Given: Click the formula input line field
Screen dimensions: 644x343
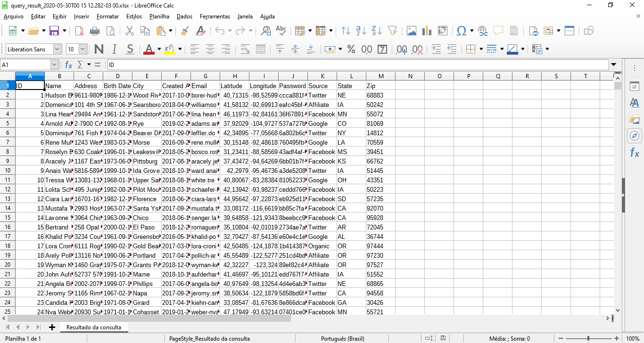Looking at the screenshot, I should (357, 65).
